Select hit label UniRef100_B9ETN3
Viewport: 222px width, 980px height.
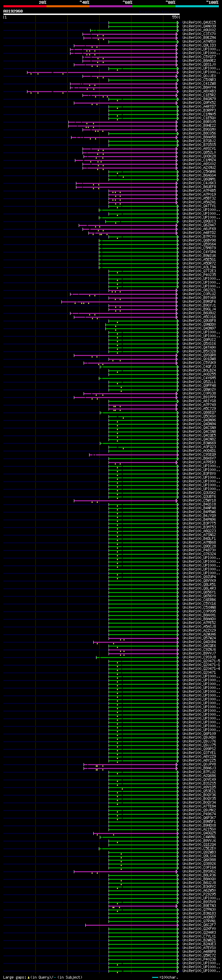(199, 906)
